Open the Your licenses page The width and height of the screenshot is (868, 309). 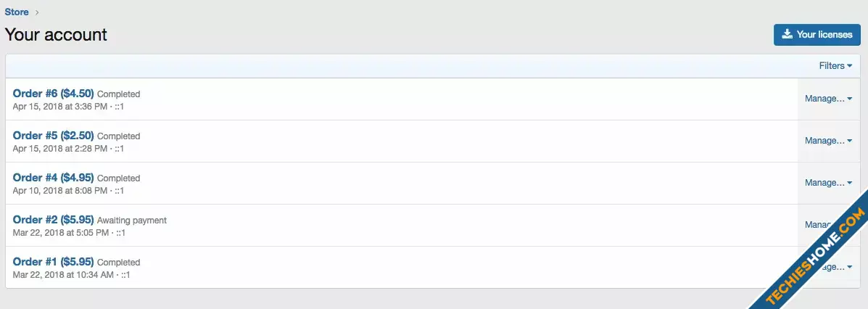click(817, 34)
